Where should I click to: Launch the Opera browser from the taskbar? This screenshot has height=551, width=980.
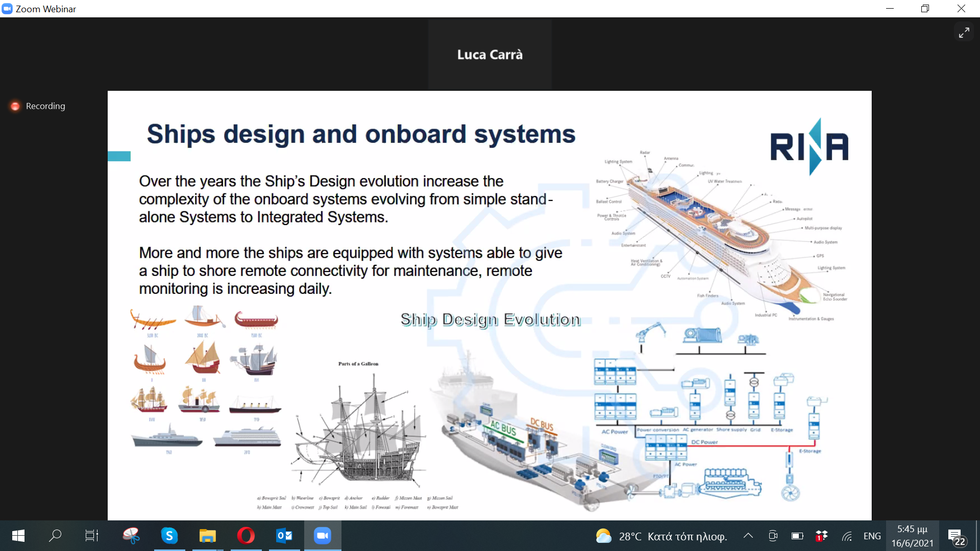click(246, 536)
